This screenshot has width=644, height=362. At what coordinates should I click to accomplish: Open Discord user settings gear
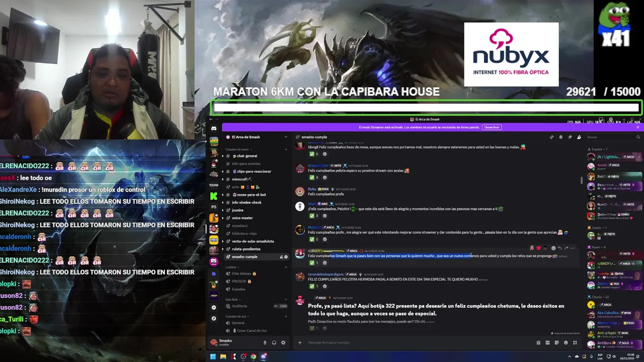pyautogui.click(x=283, y=342)
